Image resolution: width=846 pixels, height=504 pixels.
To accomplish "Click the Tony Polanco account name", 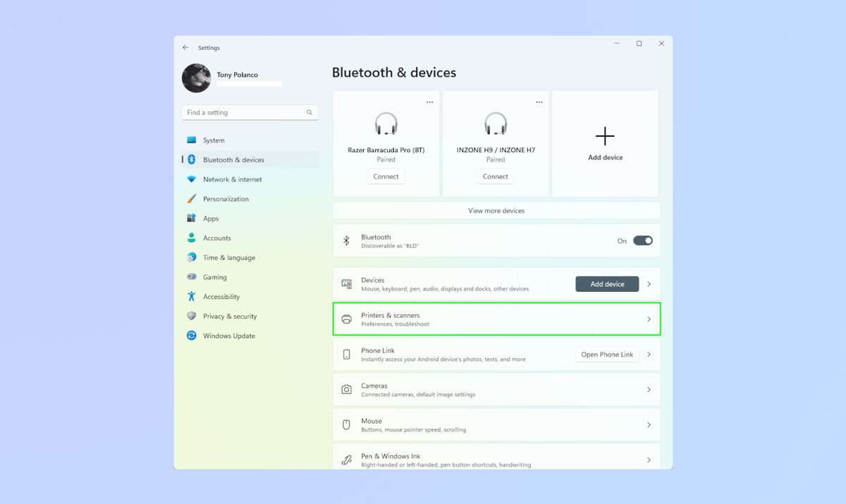I will pos(237,75).
